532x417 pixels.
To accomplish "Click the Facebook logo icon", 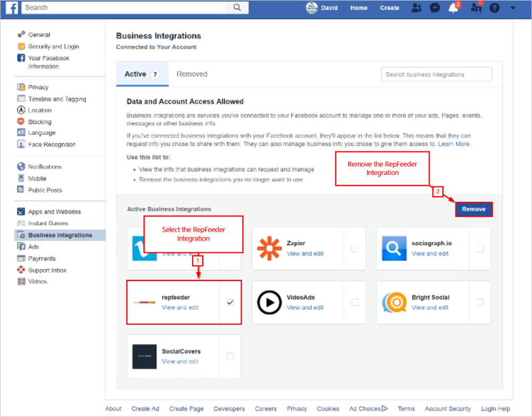I will point(12,8).
